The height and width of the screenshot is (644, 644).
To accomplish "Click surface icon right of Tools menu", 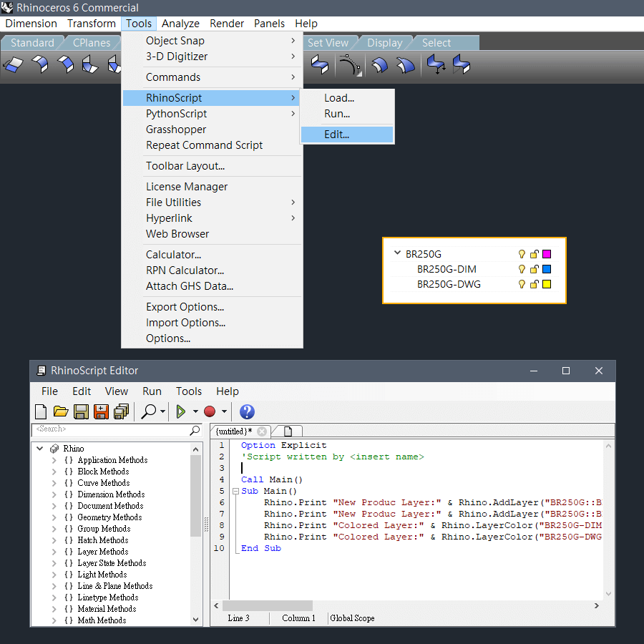I will click(320, 64).
